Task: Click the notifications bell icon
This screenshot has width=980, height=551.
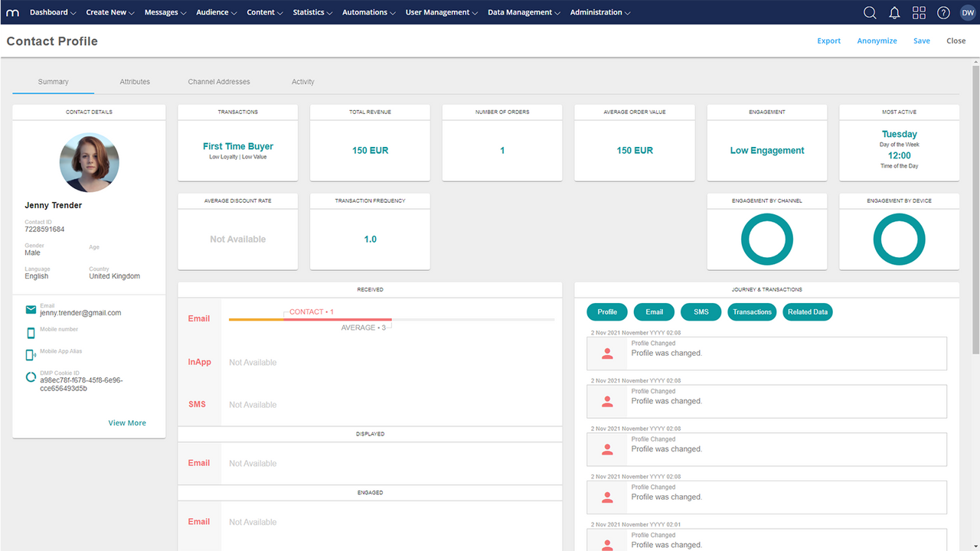Action: point(893,12)
